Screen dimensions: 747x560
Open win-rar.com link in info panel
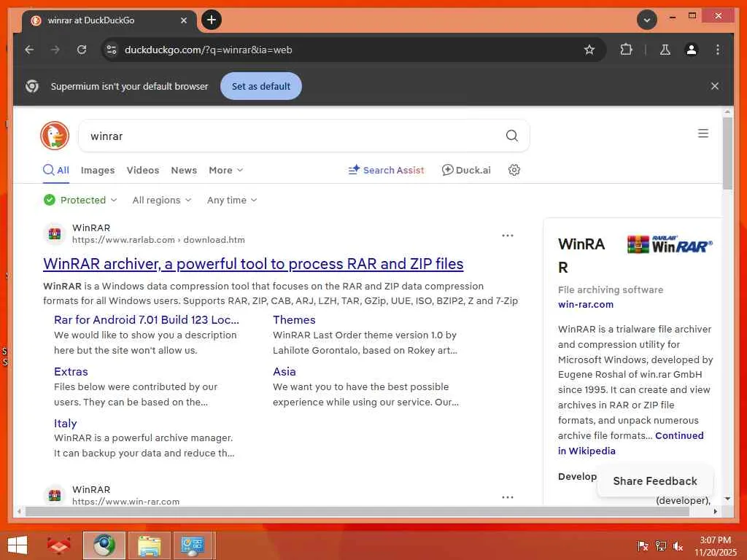[x=586, y=304]
